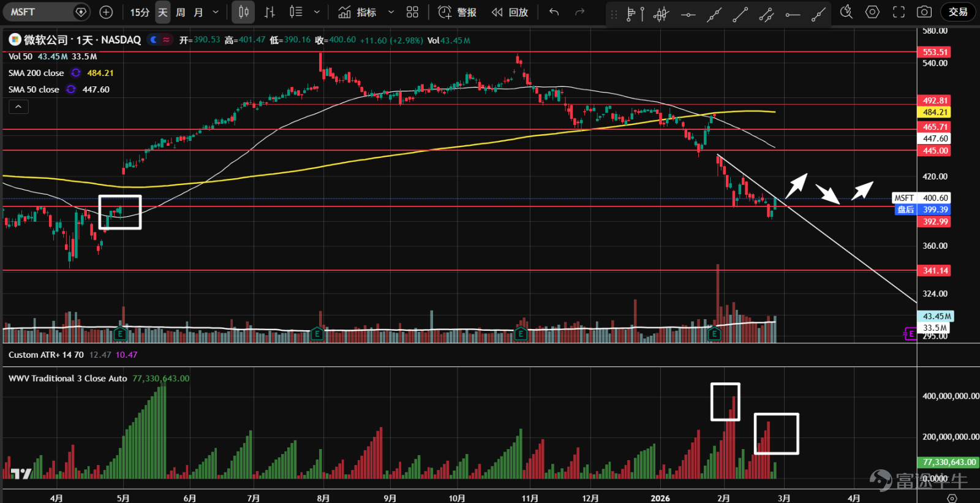Click the WWV Traditional indicator legend

[x=67, y=379]
